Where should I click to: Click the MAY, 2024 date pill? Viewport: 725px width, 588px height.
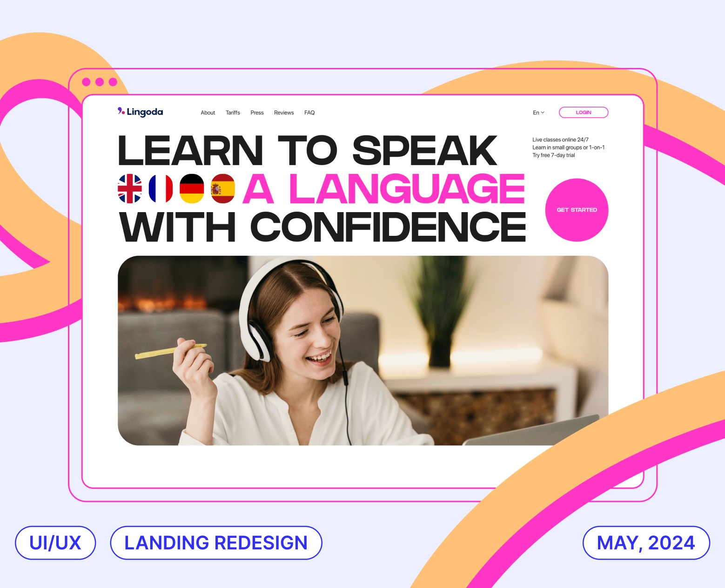(x=646, y=543)
